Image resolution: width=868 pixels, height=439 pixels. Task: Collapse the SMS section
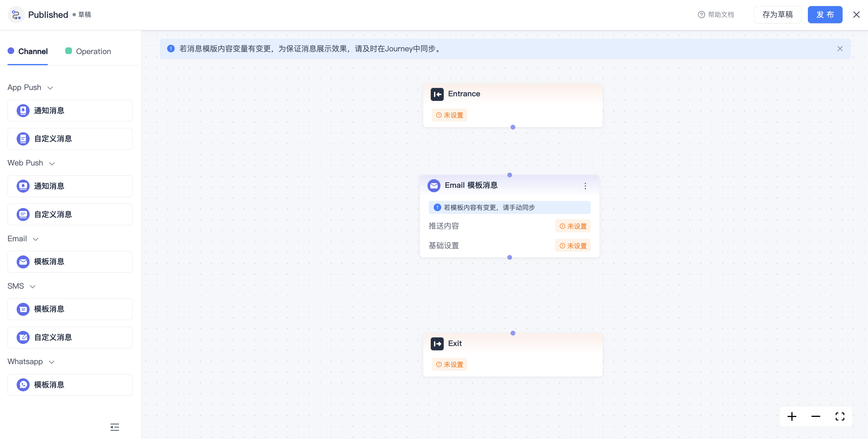point(32,287)
